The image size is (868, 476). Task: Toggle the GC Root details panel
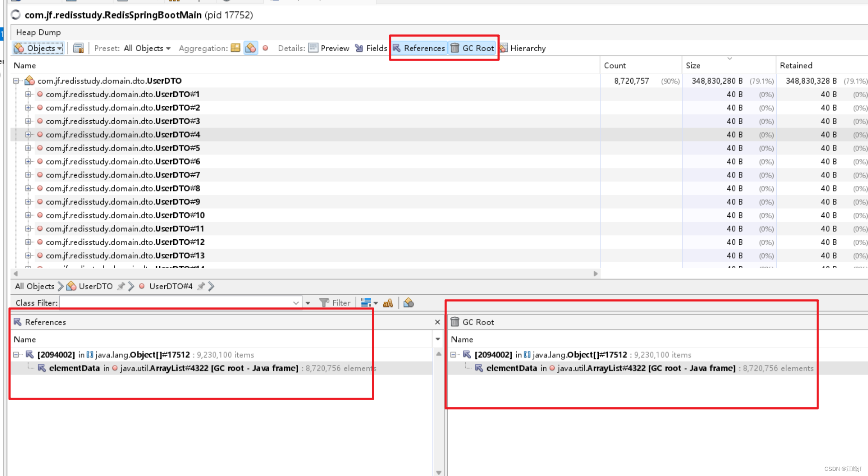click(472, 48)
